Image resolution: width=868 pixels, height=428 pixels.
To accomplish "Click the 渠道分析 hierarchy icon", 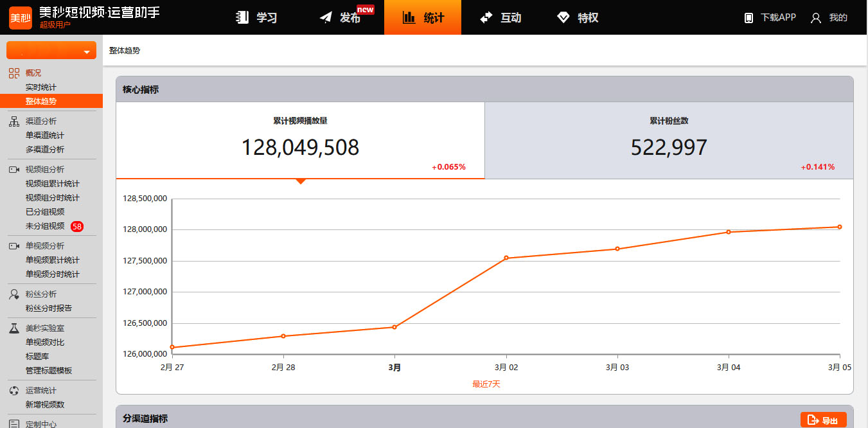I will pos(13,121).
